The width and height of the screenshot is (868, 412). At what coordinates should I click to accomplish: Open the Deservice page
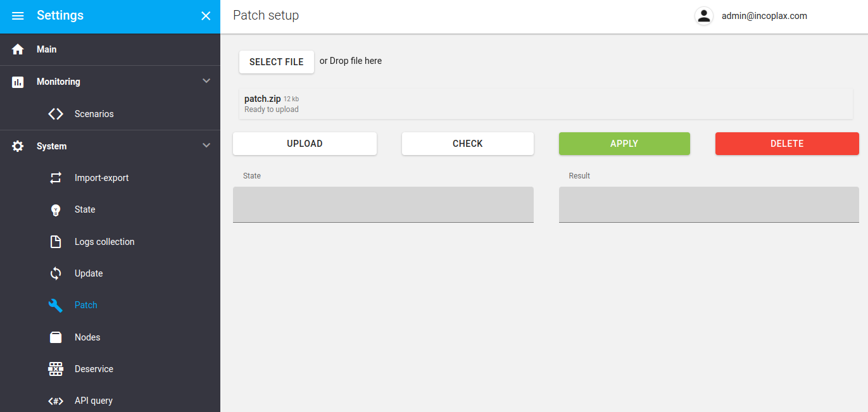point(110,369)
